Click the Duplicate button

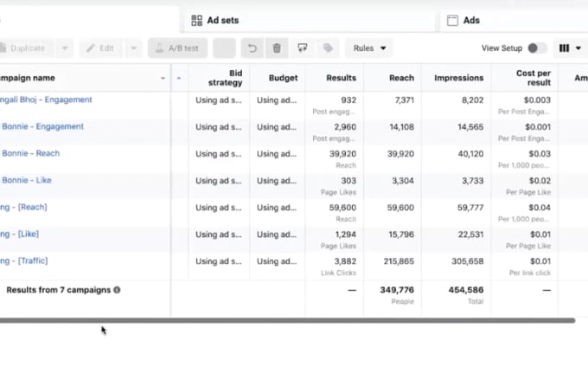point(26,48)
